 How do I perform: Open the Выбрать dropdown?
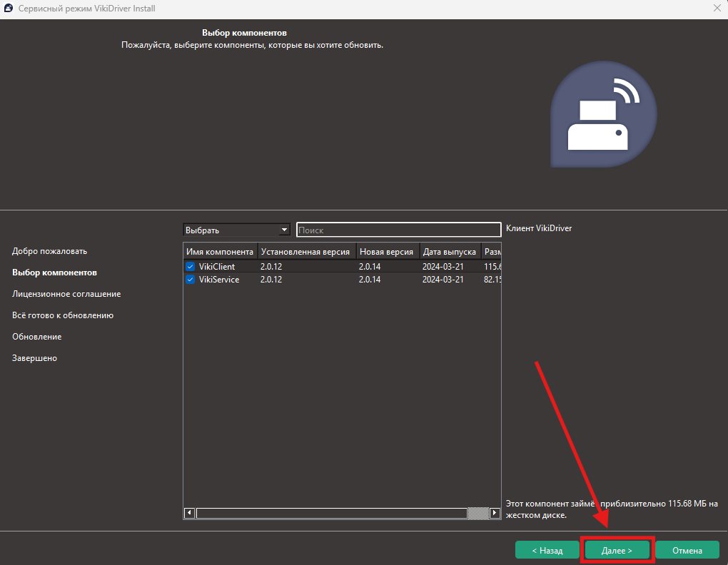[236, 230]
